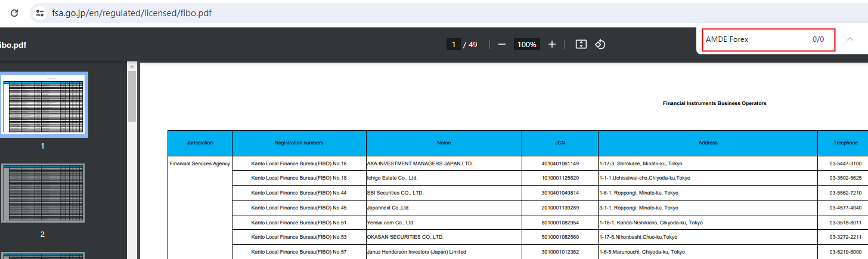Select page 1 thumbnail
868x259 pixels.
tap(42, 104)
